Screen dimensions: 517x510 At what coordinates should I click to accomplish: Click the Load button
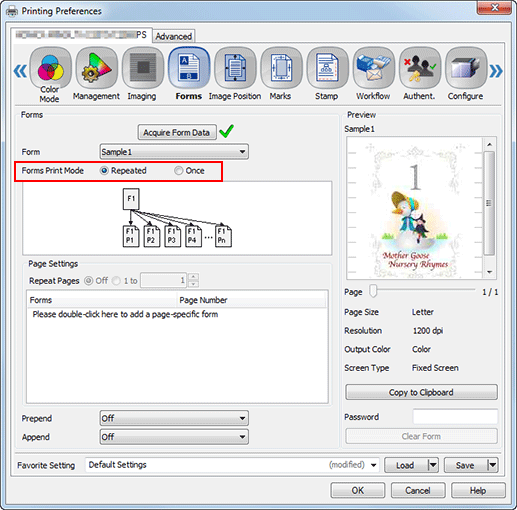pos(406,465)
